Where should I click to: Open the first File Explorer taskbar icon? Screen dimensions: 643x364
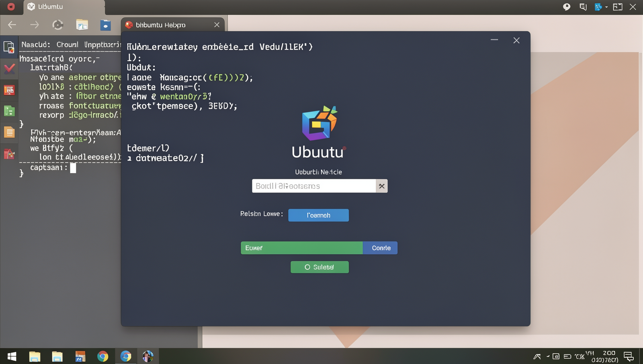[x=35, y=356]
